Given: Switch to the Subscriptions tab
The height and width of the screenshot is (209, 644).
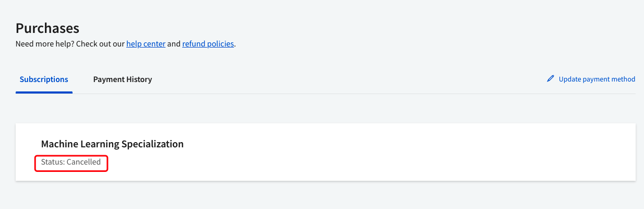Looking at the screenshot, I should 44,79.
